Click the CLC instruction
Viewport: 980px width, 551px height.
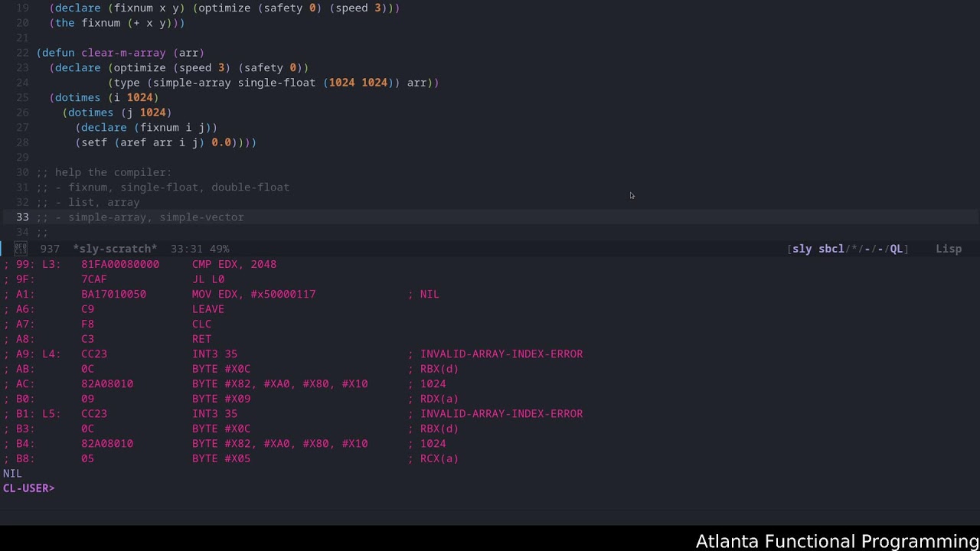pyautogui.click(x=202, y=324)
